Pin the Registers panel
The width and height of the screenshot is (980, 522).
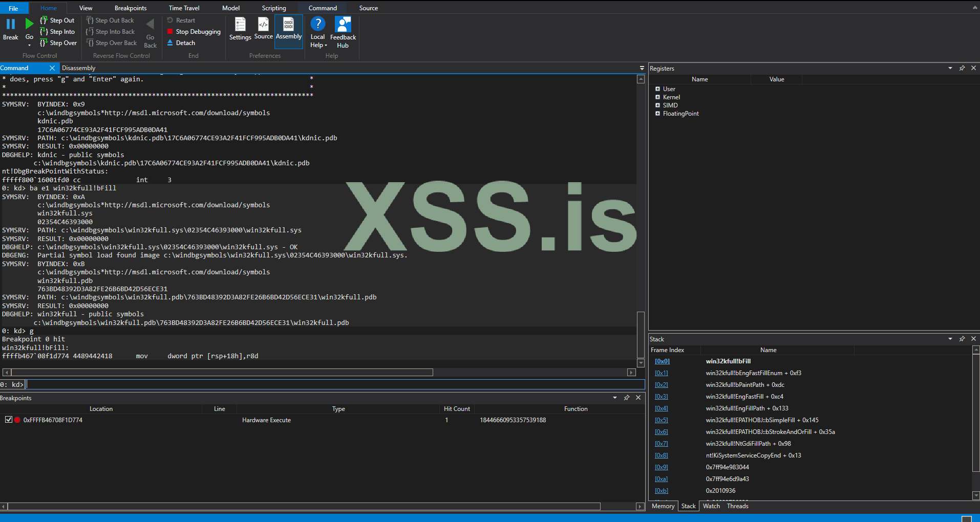point(962,68)
